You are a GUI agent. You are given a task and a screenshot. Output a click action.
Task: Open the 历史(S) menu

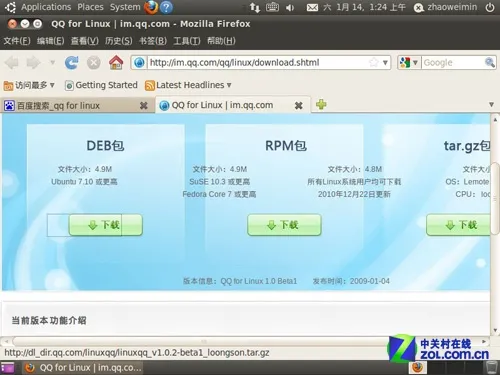point(119,41)
